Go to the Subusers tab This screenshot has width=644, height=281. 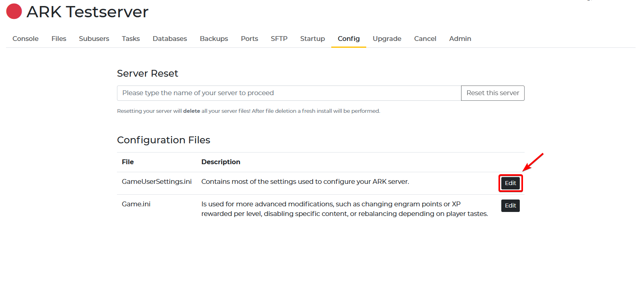pos(94,39)
